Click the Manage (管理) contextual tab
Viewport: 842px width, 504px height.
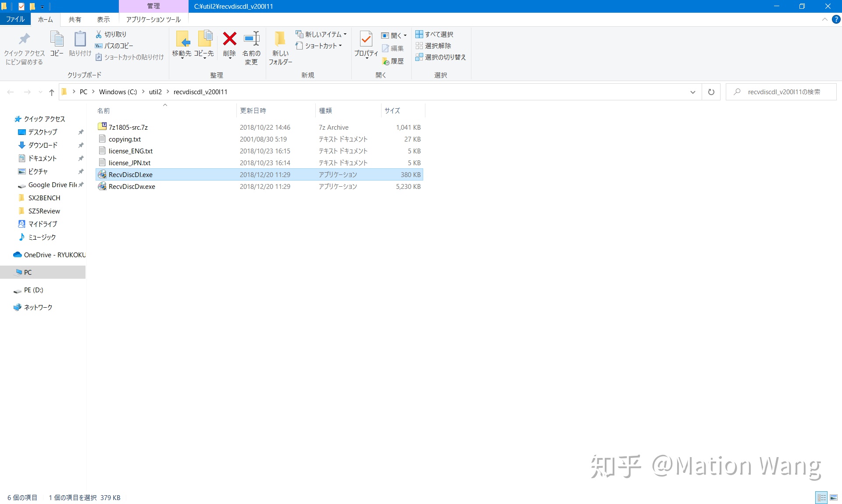pyautogui.click(x=153, y=6)
